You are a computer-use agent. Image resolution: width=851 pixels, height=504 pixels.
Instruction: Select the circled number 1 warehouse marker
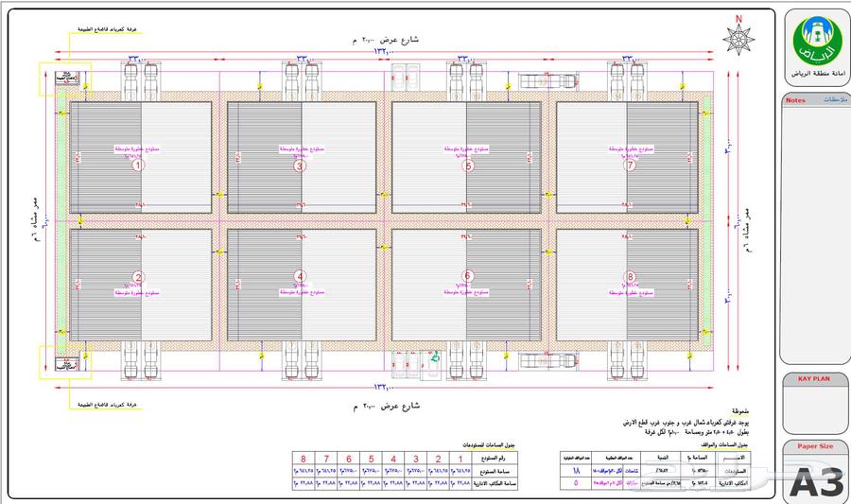point(138,165)
